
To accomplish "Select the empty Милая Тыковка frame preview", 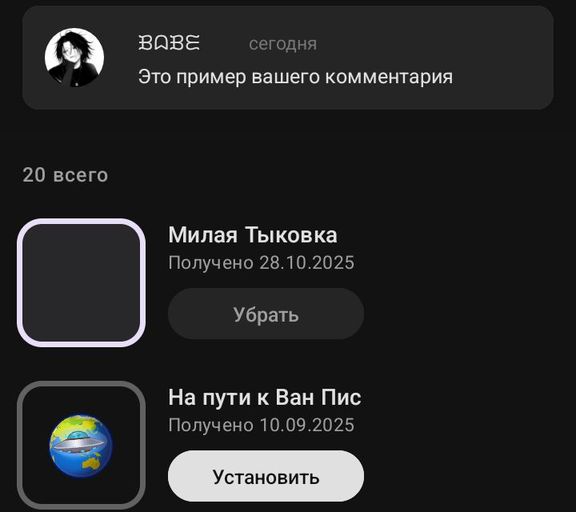I will (x=81, y=282).
